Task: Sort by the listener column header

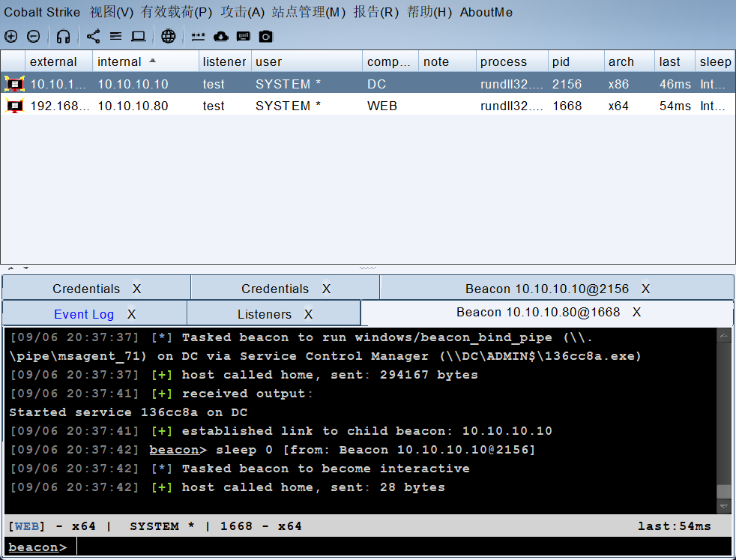Action: tap(224, 61)
